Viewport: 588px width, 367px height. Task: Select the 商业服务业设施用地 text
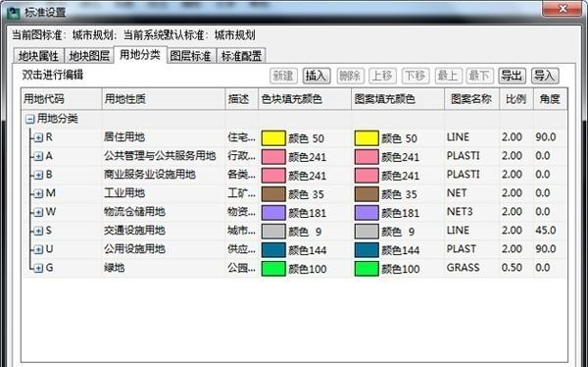click(150, 175)
